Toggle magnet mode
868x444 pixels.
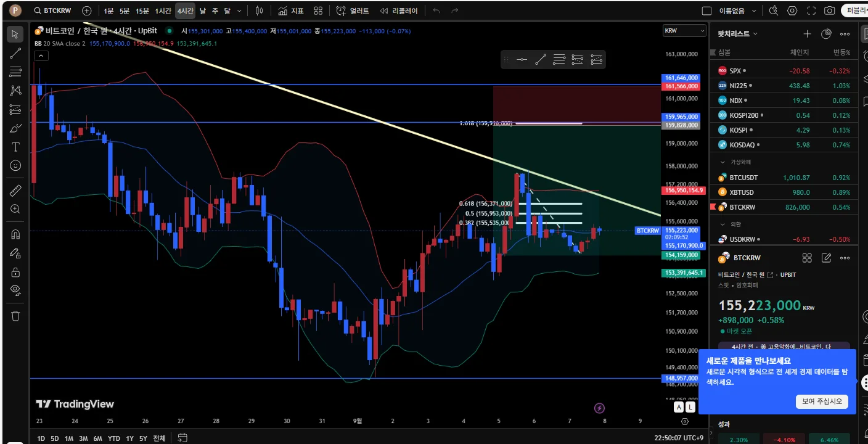tap(15, 234)
